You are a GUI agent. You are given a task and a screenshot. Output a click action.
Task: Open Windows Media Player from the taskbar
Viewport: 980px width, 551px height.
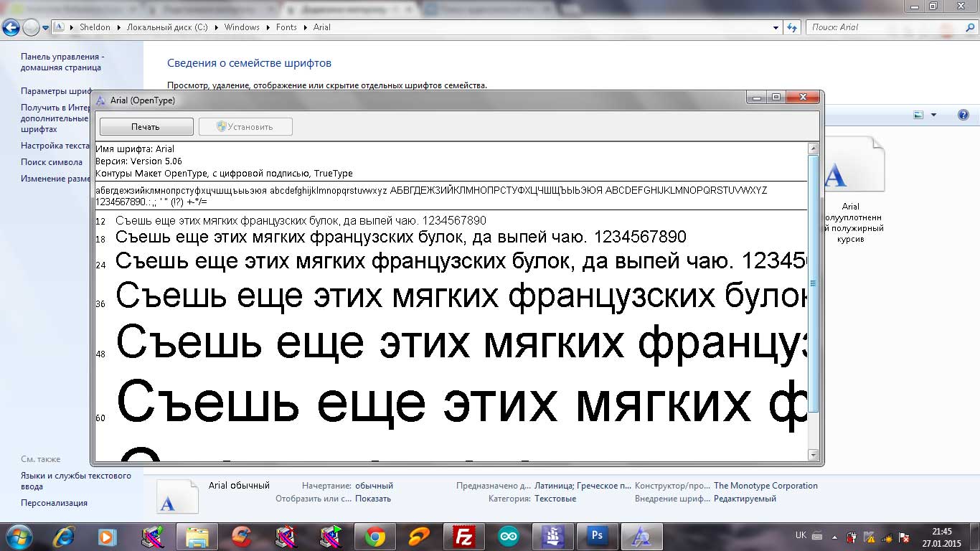coord(108,537)
